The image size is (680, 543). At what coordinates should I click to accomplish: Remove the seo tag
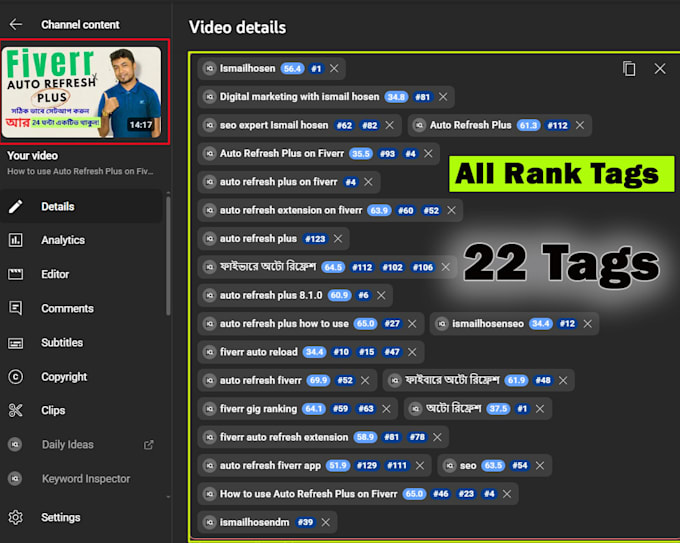(x=540, y=465)
